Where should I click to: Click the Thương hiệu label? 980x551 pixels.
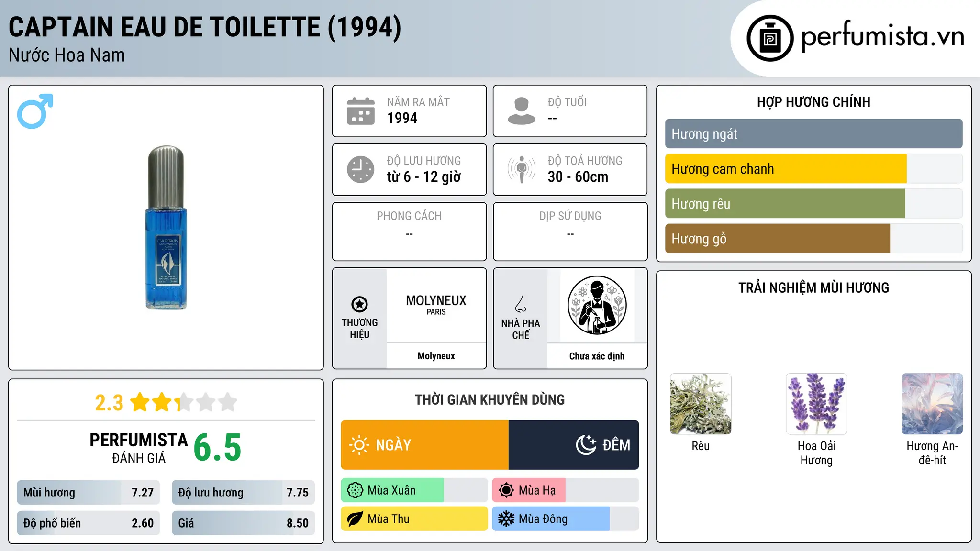[359, 329]
